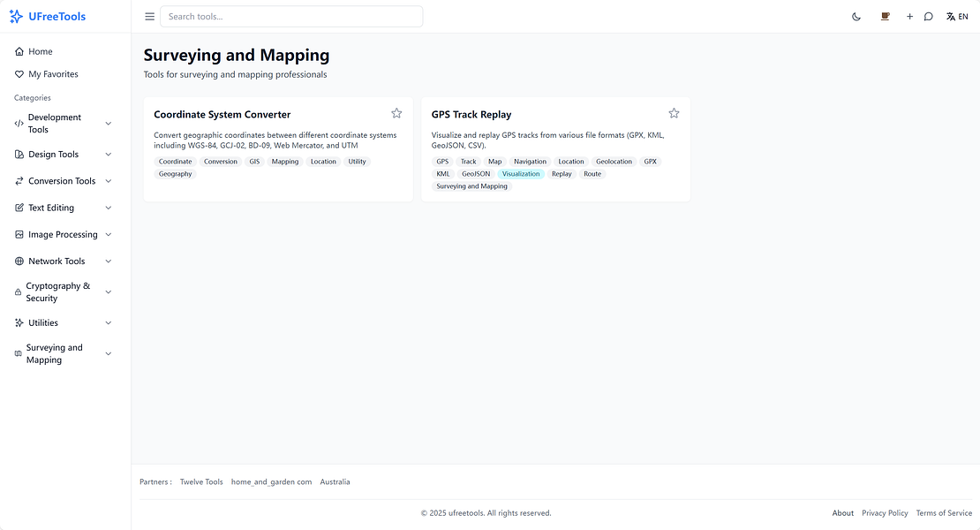
Task: Click the GPX tag
Action: tap(651, 162)
